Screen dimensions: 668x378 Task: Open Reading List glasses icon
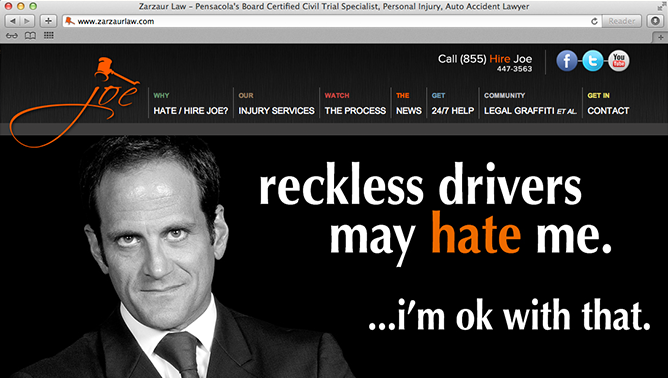click(12, 36)
